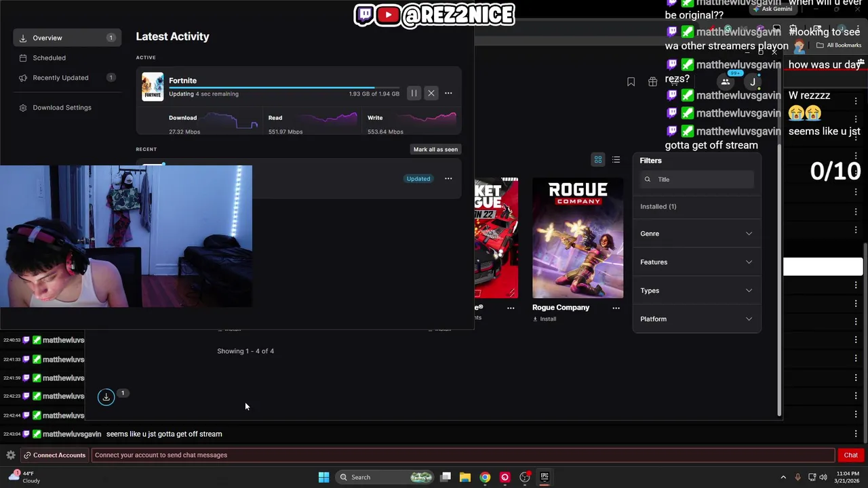The image size is (868, 488).
Task: Open network settings tray icon
Action: click(813, 477)
